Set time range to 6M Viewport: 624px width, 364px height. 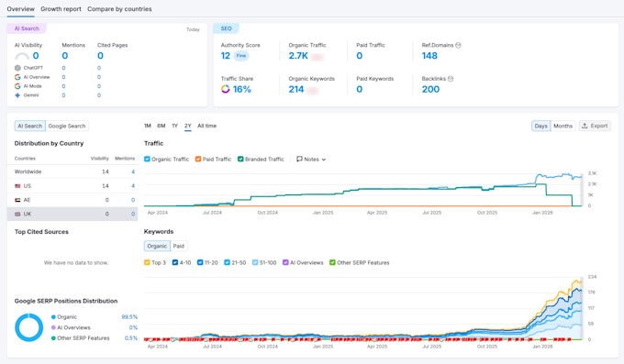tap(162, 126)
